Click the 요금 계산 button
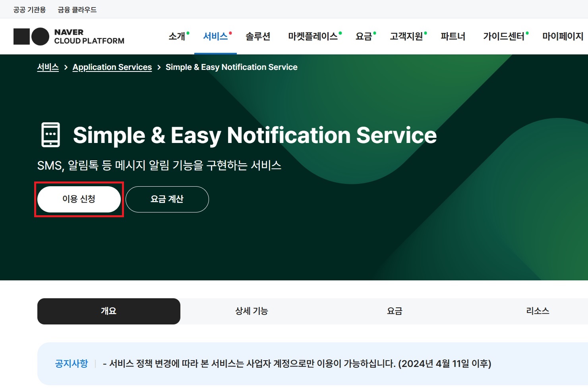 [167, 199]
